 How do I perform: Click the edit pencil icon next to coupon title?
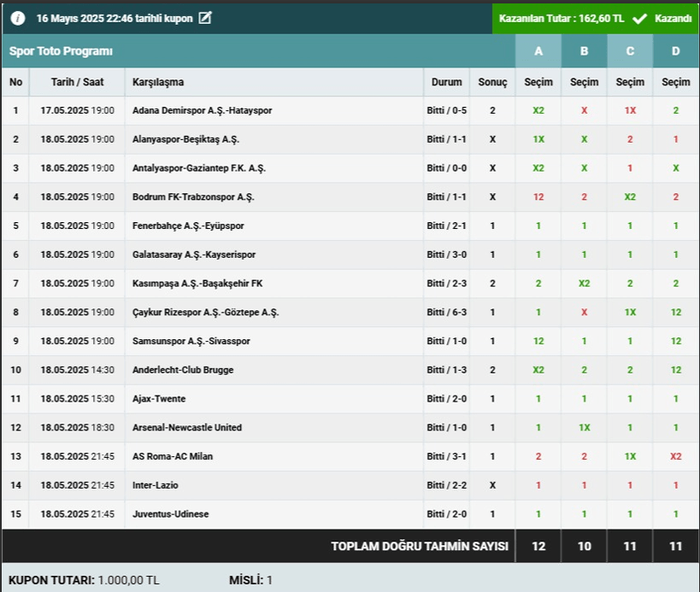pyautogui.click(x=204, y=18)
